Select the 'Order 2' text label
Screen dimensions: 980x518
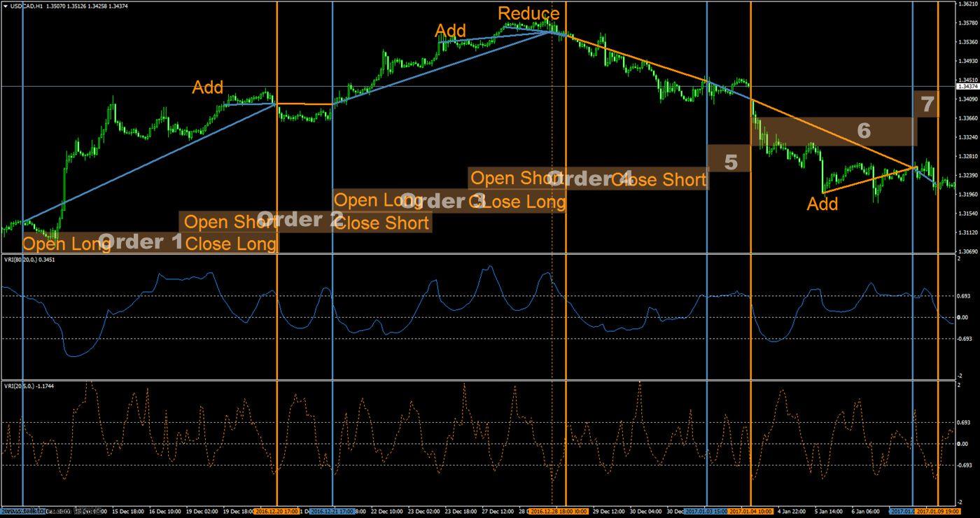pyautogui.click(x=299, y=220)
